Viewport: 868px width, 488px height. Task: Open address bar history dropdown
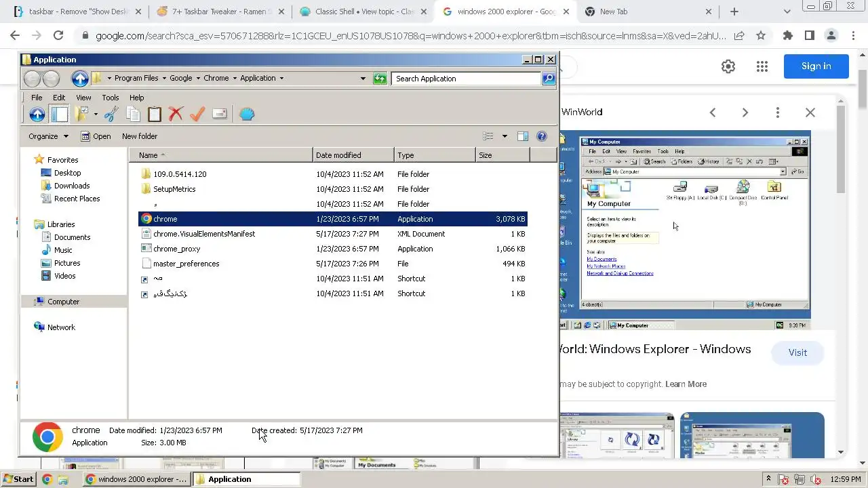[363, 79]
